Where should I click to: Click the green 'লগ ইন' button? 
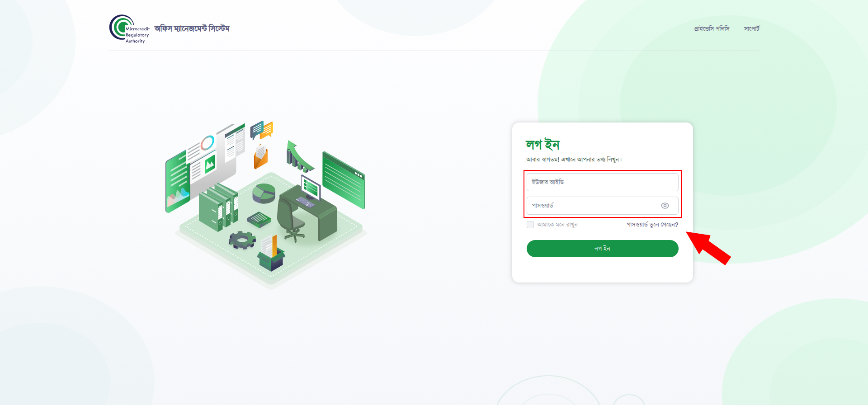[602, 249]
